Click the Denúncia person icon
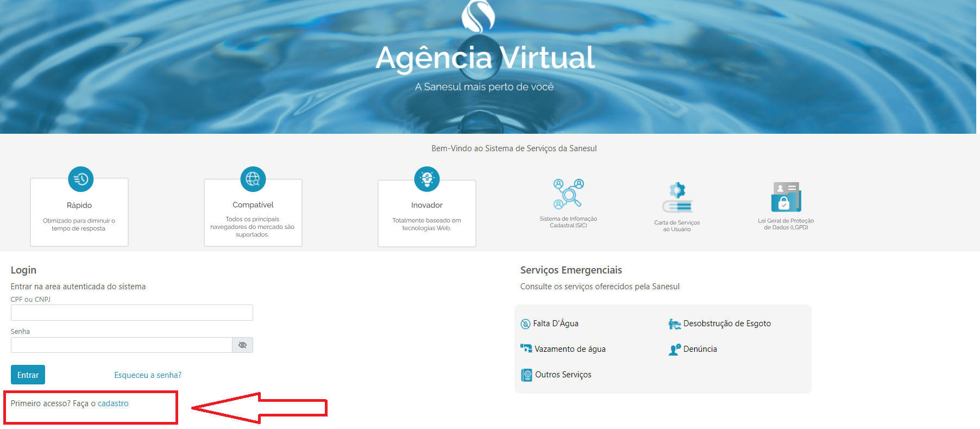The width and height of the screenshot is (980, 429). (675, 350)
